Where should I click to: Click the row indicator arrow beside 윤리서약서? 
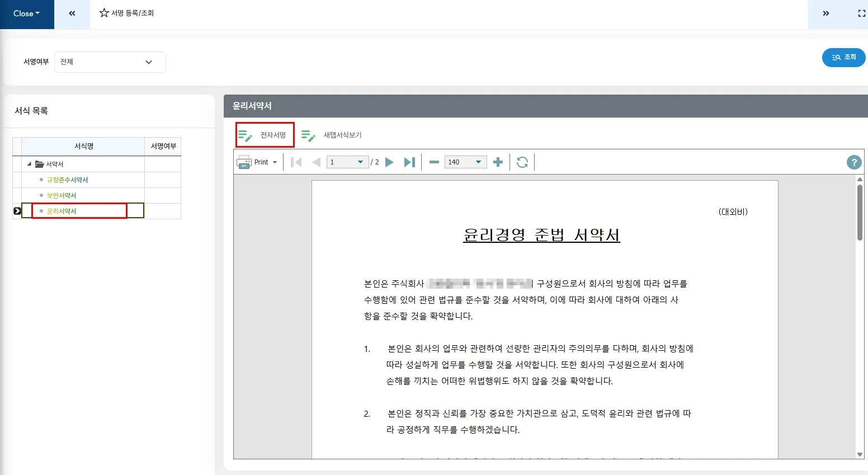tap(17, 211)
